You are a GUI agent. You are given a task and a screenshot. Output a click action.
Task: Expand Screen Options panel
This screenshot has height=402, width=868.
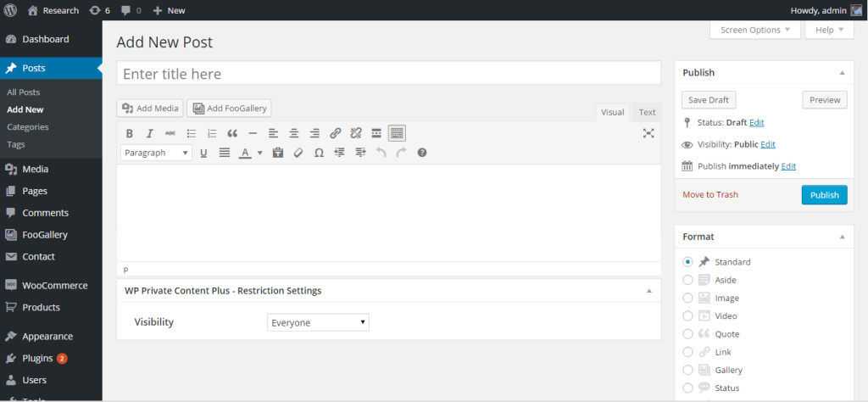click(x=755, y=30)
